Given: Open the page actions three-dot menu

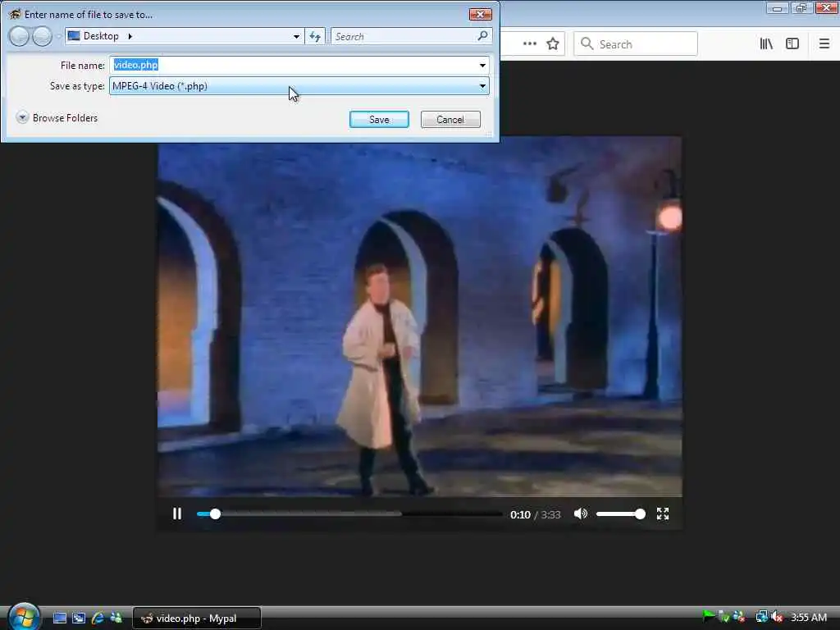Looking at the screenshot, I should coord(529,44).
